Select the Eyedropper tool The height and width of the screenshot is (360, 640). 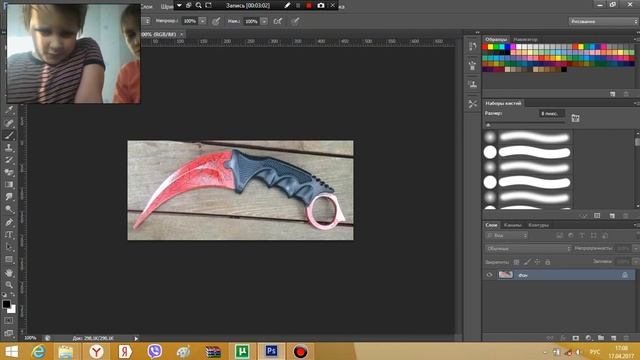[x=9, y=109]
